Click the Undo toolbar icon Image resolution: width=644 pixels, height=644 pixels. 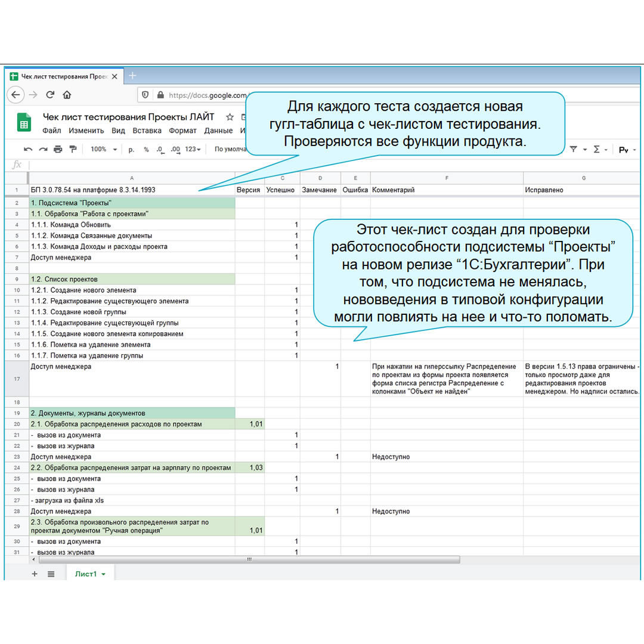tap(28, 149)
